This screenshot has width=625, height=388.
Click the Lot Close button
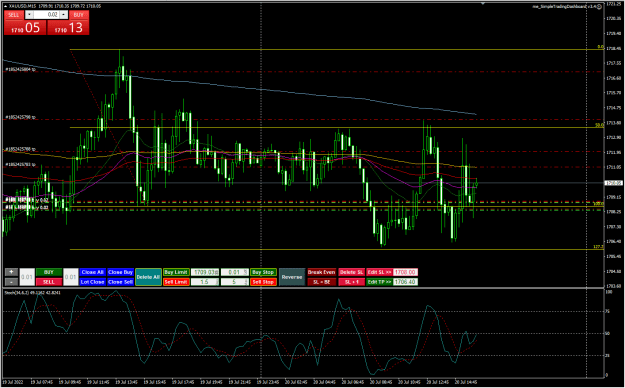coord(92,282)
